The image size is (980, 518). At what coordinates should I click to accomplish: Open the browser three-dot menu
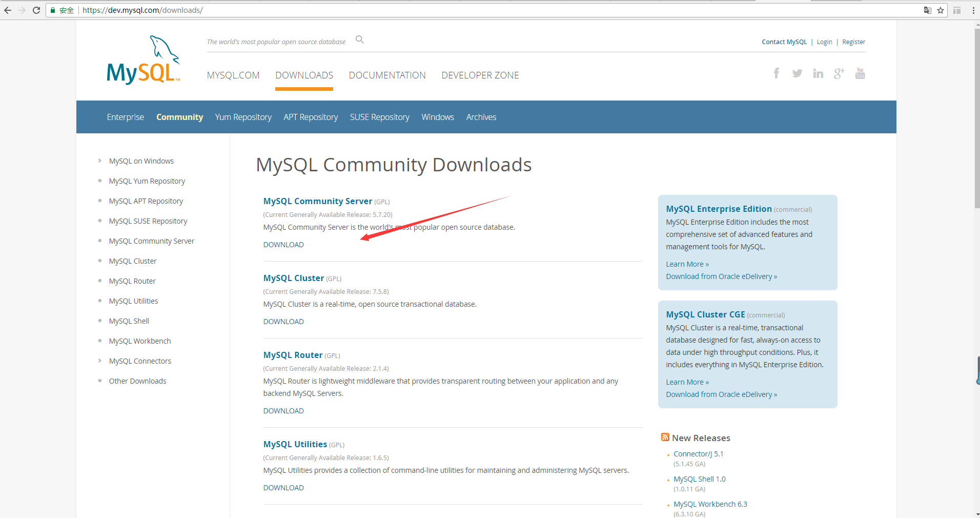click(x=973, y=10)
